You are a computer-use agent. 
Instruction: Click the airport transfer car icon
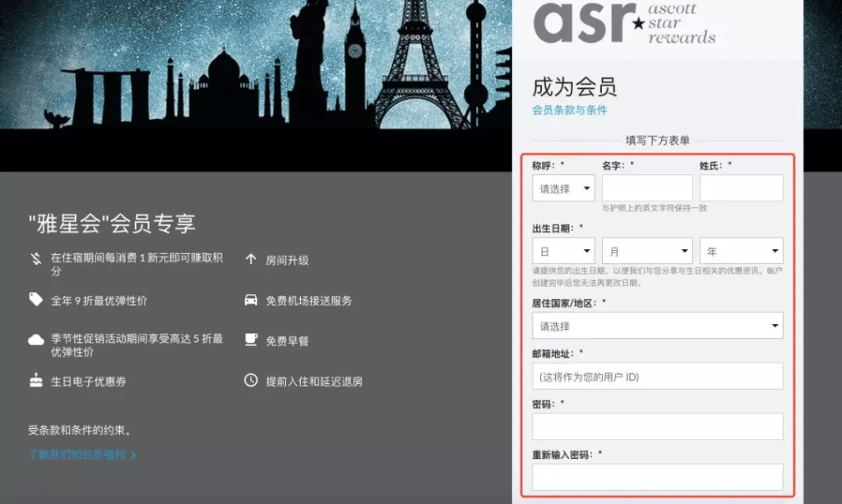coord(251,300)
